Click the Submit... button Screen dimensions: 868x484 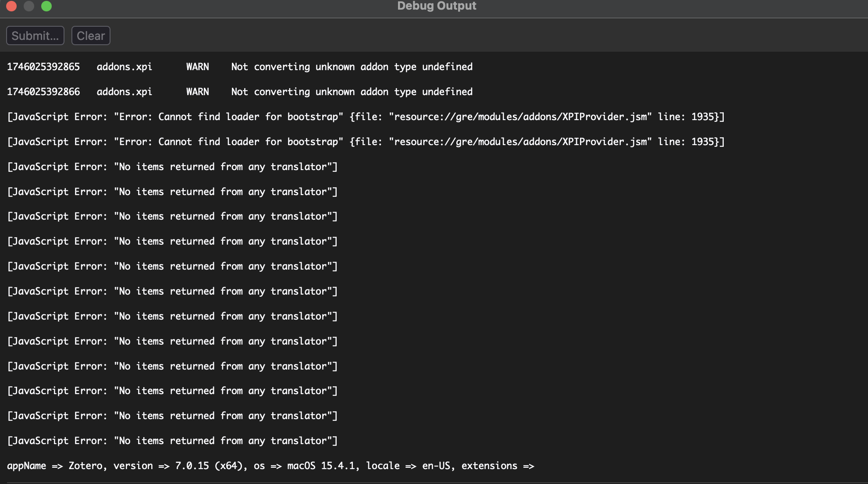pyautogui.click(x=35, y=36)
